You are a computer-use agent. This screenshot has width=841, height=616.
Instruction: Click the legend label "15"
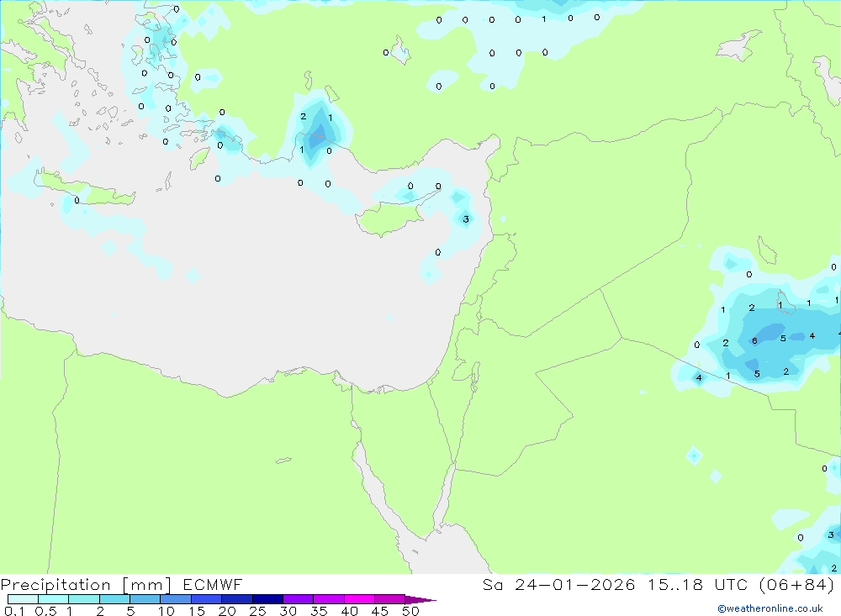point(197,611)
